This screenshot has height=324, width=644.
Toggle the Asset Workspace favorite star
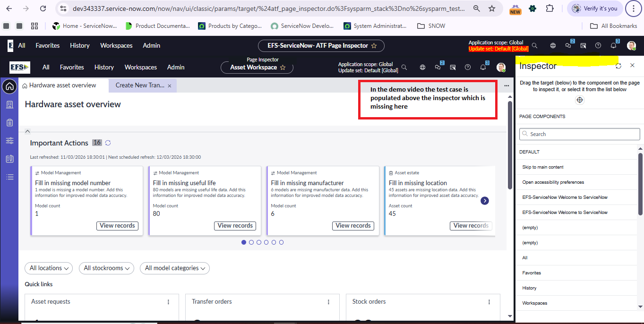pos(283,68)
